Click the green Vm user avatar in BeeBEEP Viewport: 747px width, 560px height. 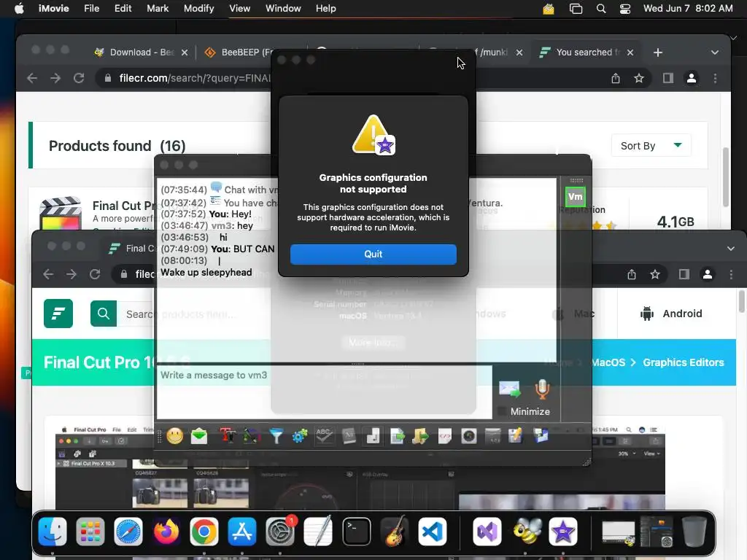click(575, 197)
